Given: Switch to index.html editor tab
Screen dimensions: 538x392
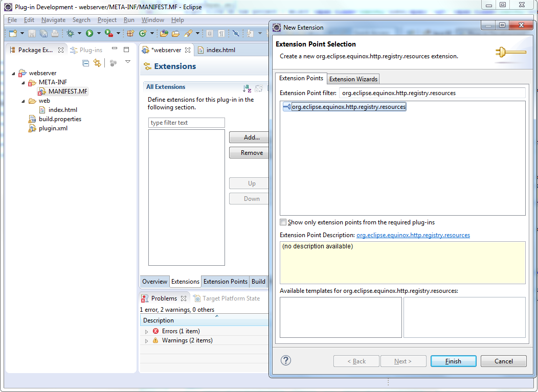Looking at the screenshot, I should pos(220,50).
